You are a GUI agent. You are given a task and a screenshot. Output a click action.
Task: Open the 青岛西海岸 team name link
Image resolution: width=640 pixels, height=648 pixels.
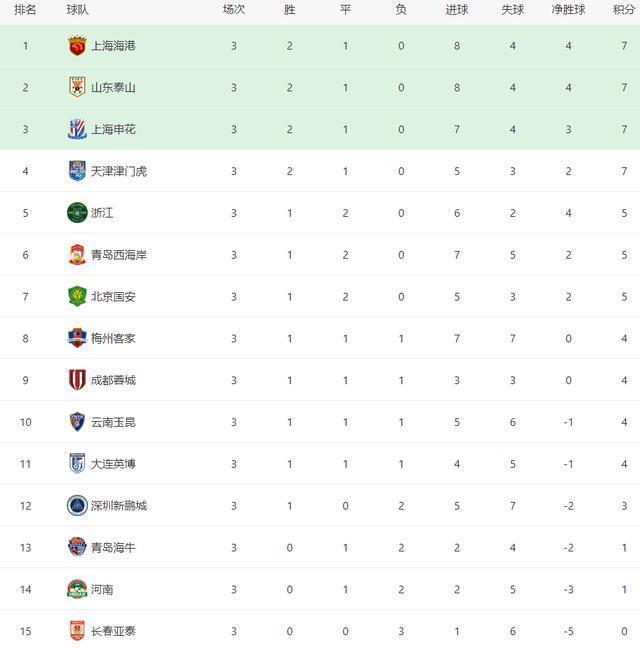tap(119, 255)
